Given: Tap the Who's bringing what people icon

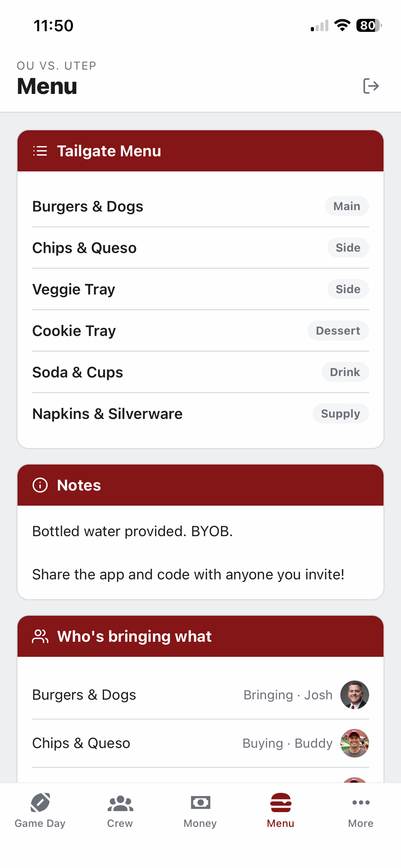Looking at the screenshot, I should (40, 636).
